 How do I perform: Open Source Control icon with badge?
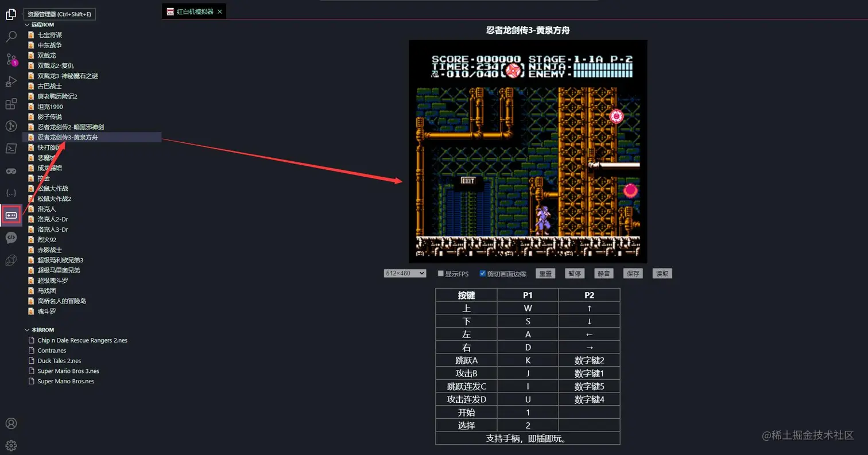[x=11, y=59]
